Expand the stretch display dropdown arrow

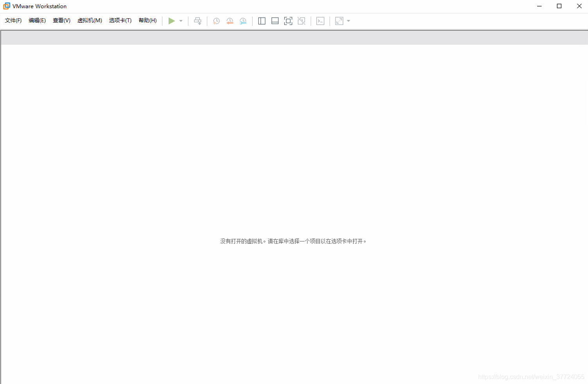pyautogui.click(x=349, y=21)
